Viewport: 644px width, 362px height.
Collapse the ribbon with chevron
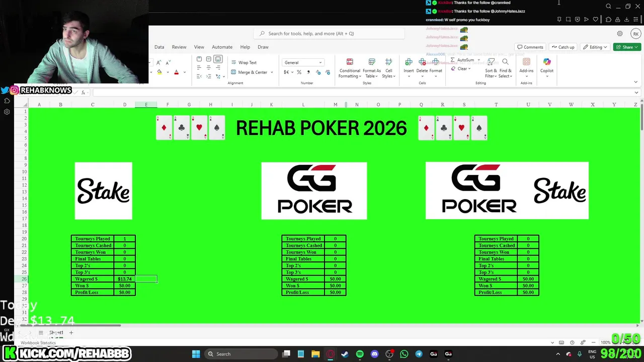click(x=635, y=82)
